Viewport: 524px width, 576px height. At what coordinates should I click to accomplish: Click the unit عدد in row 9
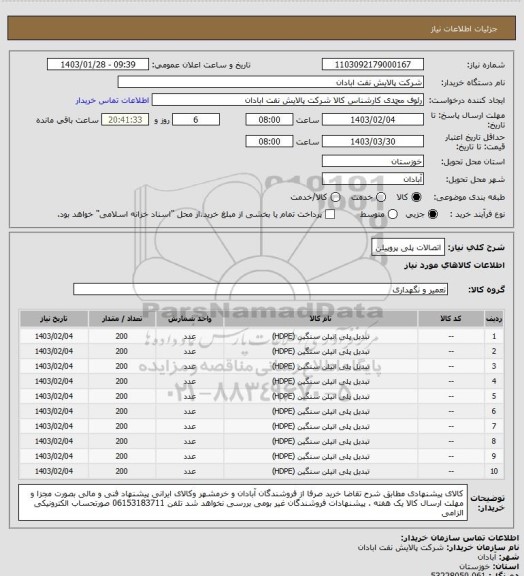tap(190, 457)
